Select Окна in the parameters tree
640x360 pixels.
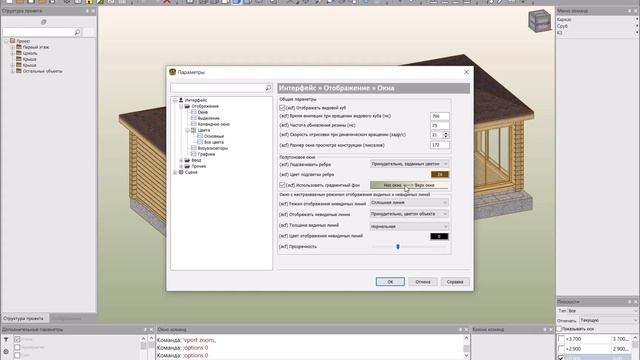click(203, 112)
